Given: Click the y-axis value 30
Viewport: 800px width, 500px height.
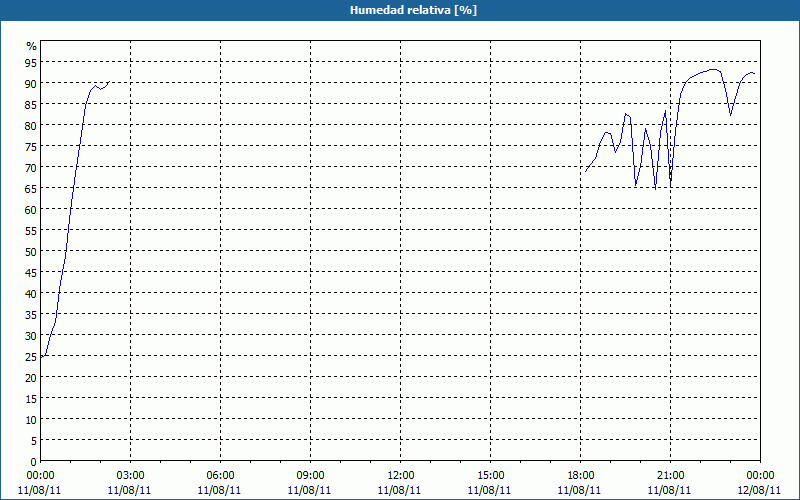Looking at the screenshot, I should pos(31,336).
